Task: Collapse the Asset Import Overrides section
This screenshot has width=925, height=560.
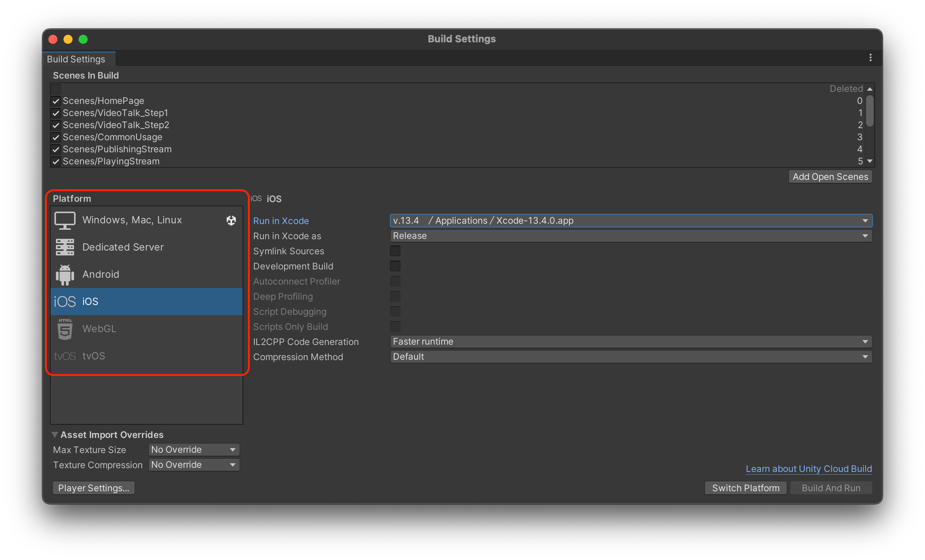Action: (55, 435)
